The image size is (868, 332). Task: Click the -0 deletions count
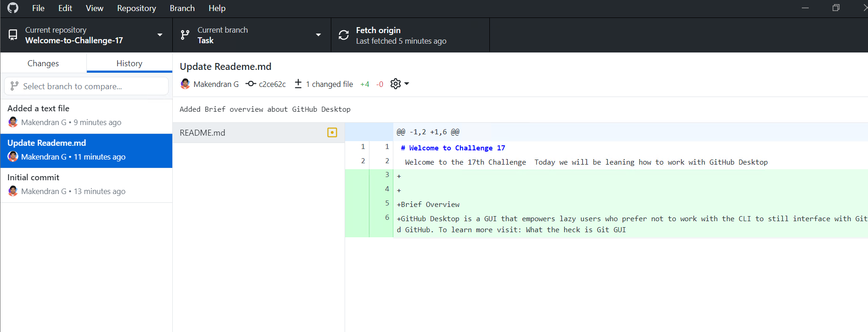pos(380,84)
